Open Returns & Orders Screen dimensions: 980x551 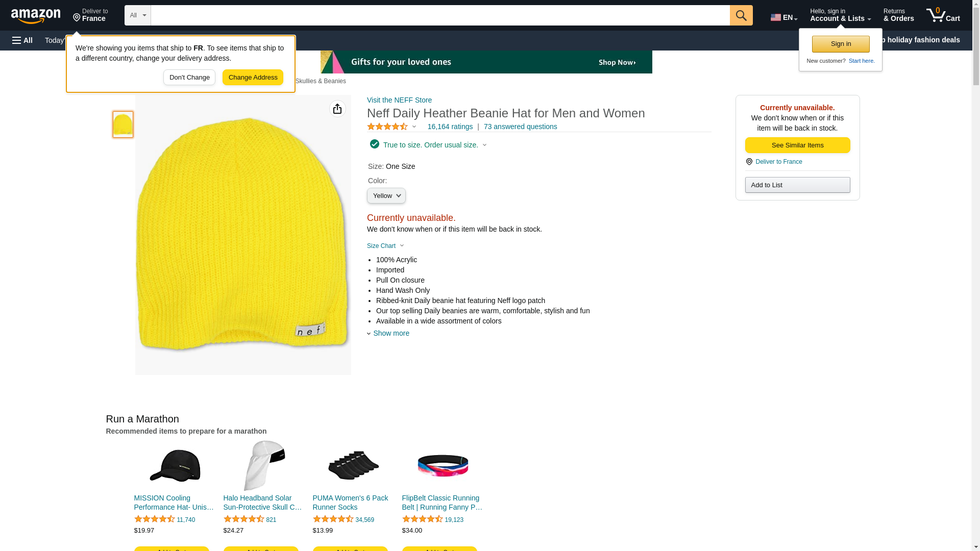pos(898,15)
